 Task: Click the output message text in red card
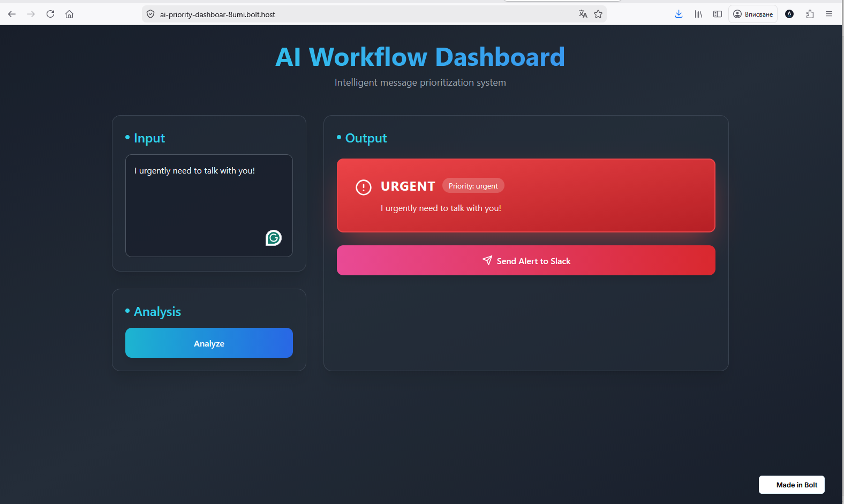tap(441, 208)
